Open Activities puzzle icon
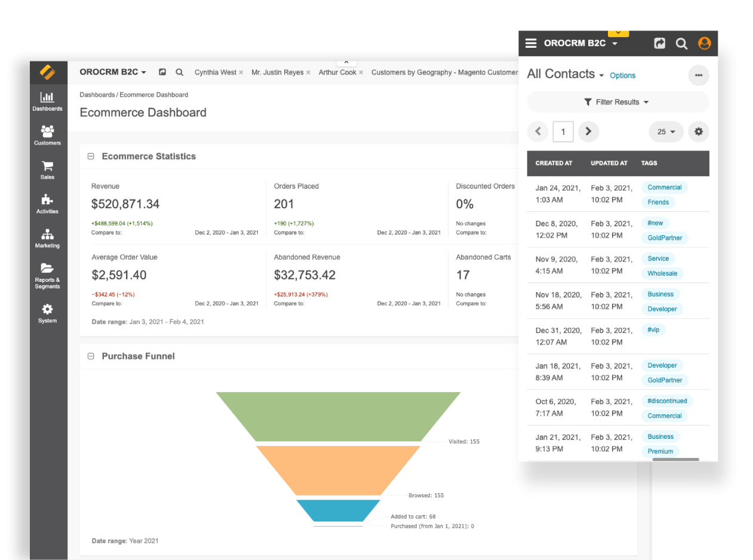 point(47,204)
